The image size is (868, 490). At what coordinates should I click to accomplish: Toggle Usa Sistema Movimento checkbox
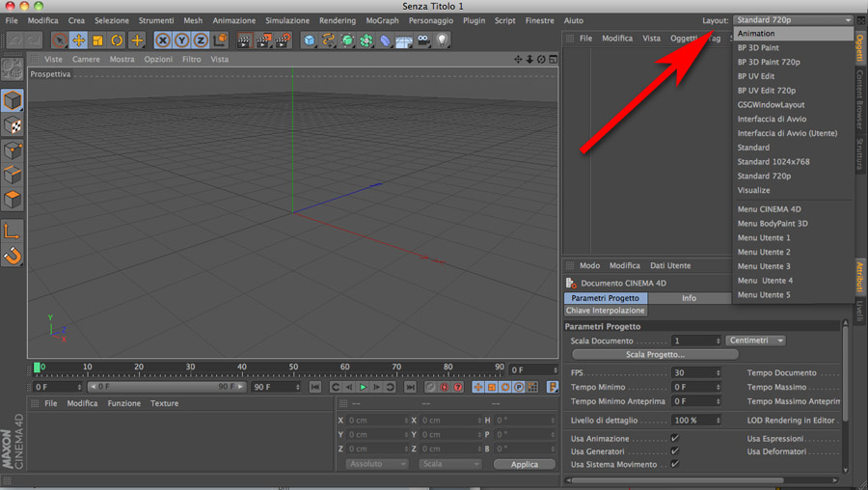(x=675, y=464)
